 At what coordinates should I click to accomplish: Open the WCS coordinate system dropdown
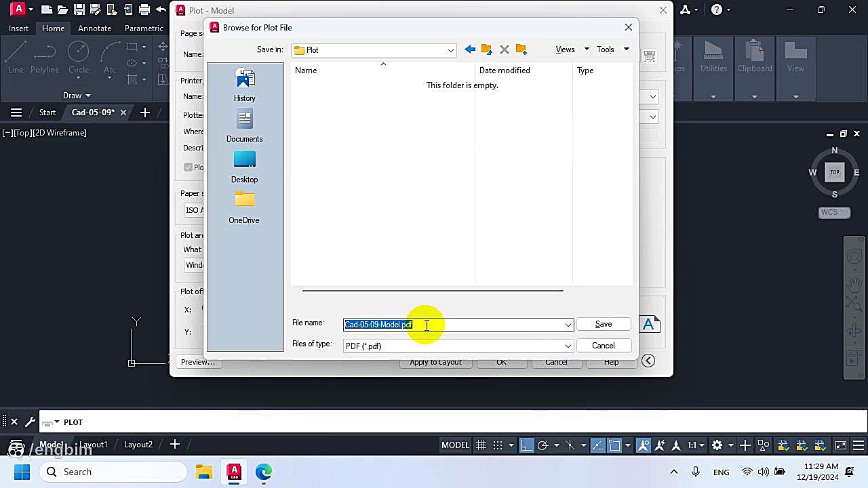click(835, 212)
